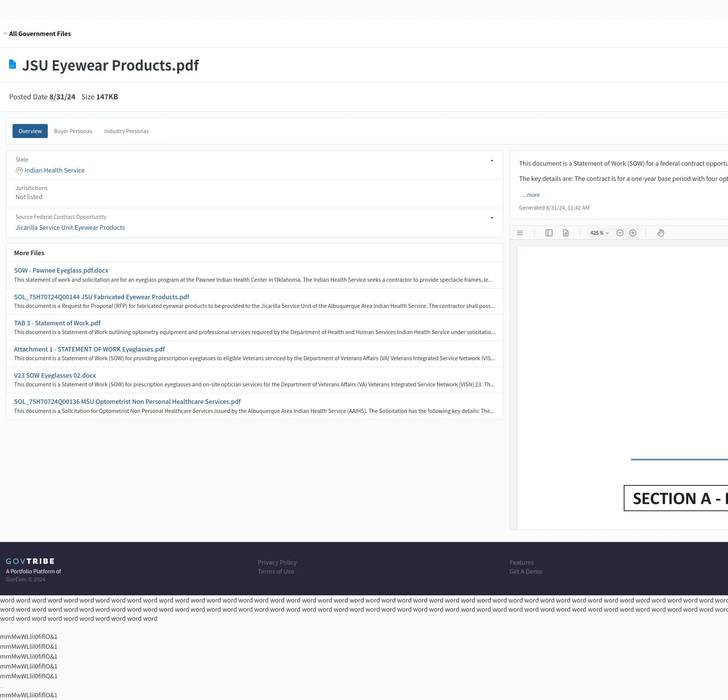728x700 pixels.
Task: Click the PDF file icon beside the title
Action: (13, 64)
